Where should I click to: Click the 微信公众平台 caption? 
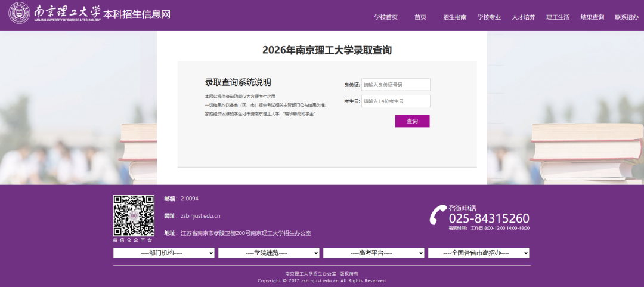click(133, 240)
